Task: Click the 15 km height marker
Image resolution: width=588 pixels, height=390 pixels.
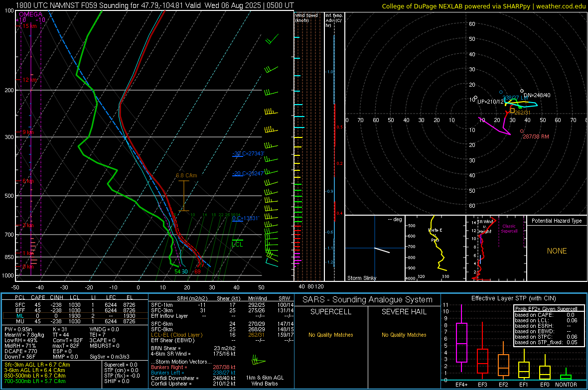Action: pyautogui.click(x=29, y=26)
